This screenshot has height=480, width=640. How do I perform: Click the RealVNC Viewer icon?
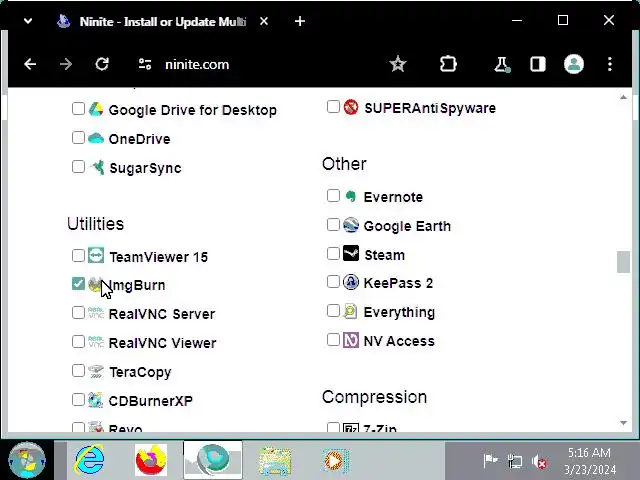click(96, 342)
